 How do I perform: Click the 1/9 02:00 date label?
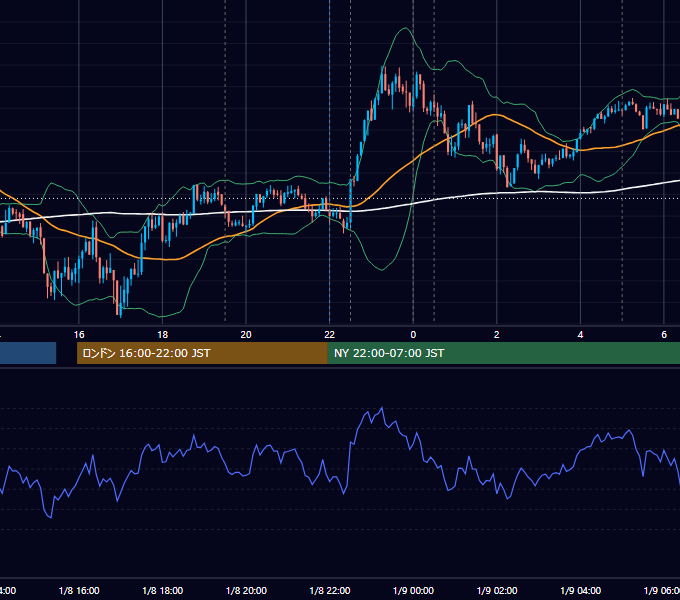(497, 590)
